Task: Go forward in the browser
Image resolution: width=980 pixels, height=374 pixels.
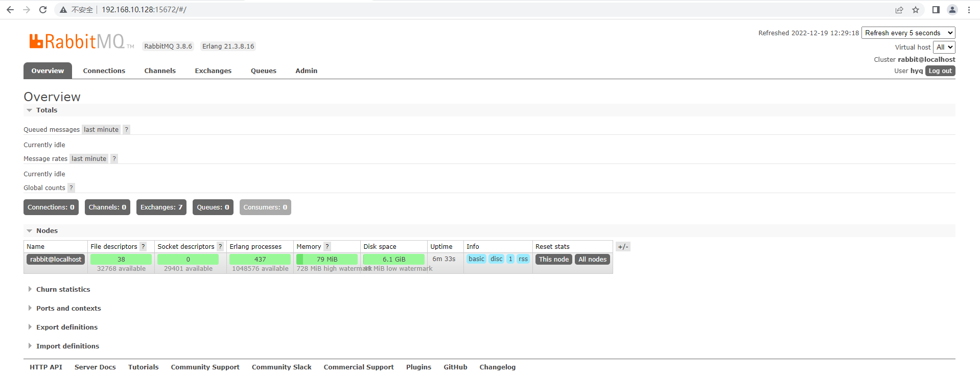Action: [27, 10]
